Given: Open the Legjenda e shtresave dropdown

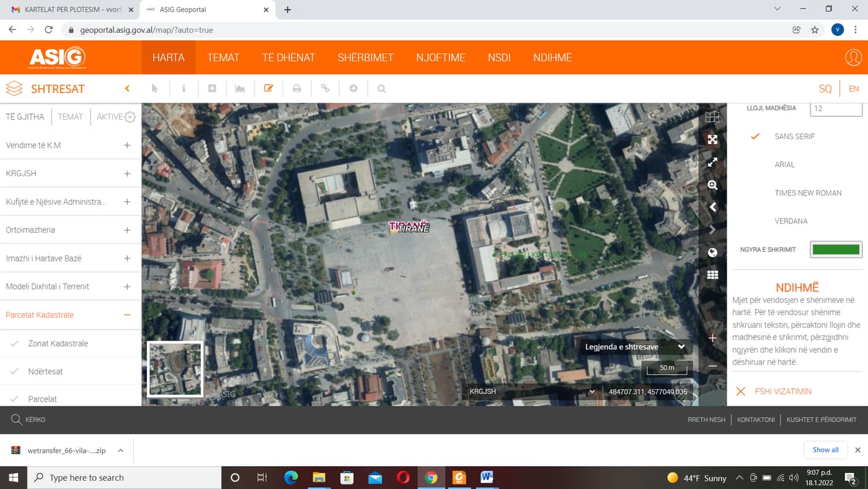Looking at the screenshot, I should click(635, 347).
